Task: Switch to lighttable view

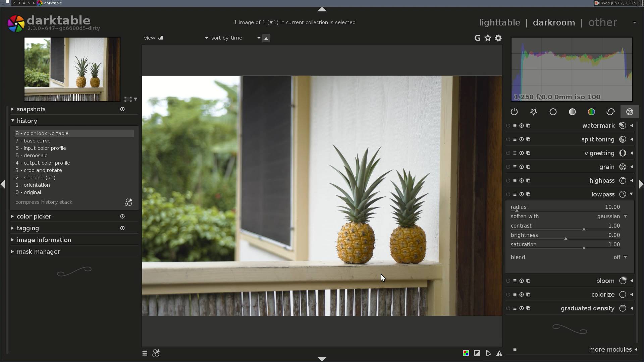Action: (x=499, y=22)
